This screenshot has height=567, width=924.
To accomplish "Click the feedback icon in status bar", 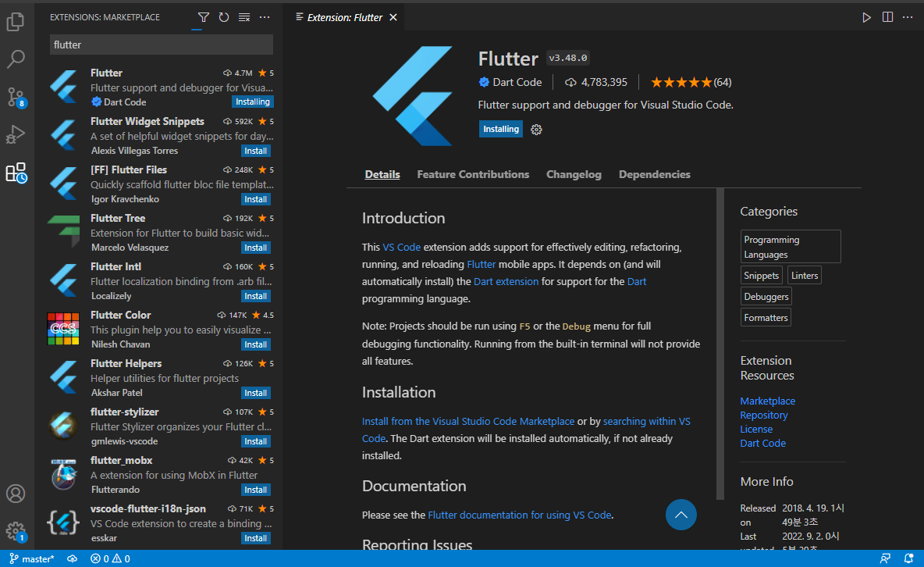I will tap(885, 558).
